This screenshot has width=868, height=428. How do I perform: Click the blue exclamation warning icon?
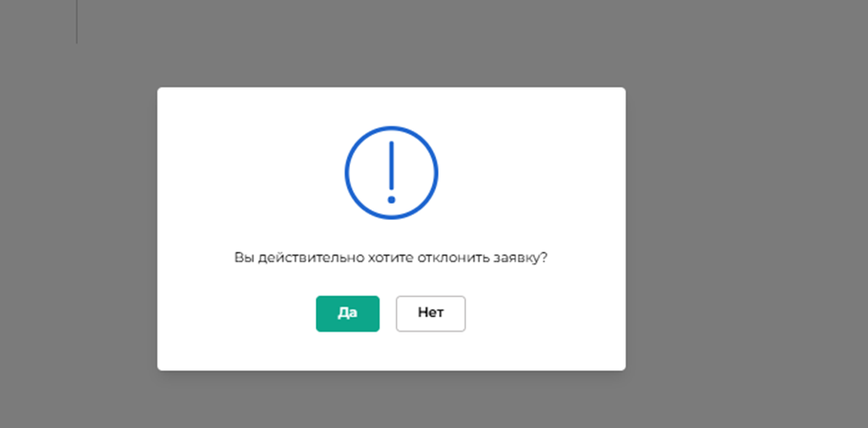(391, 173)
